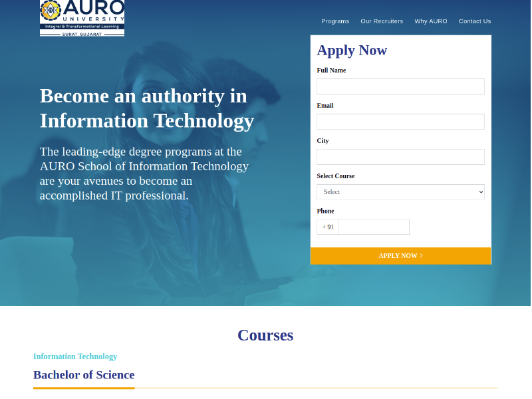Click the Phone number input
The height and width of the screenshot is (399, 532).
point(374,227)
